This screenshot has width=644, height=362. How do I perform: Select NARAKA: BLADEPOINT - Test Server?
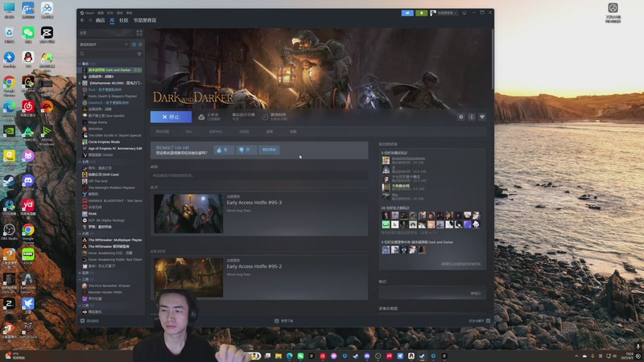click(x=111, y=200)
